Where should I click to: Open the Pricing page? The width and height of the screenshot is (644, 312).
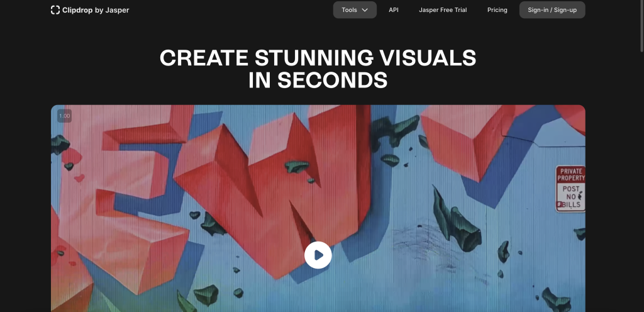[x=497, y=10]
